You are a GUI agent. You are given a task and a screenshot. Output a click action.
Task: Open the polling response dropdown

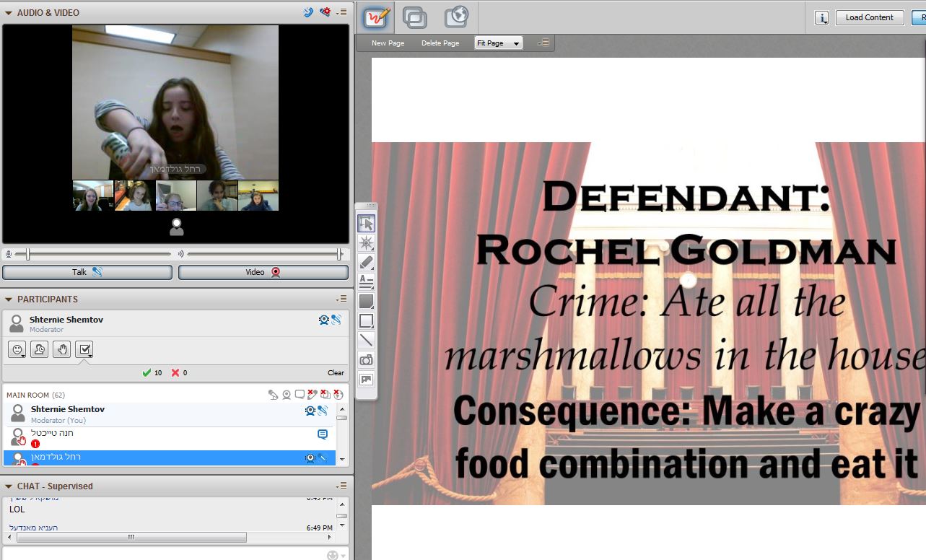pos(84,350)
